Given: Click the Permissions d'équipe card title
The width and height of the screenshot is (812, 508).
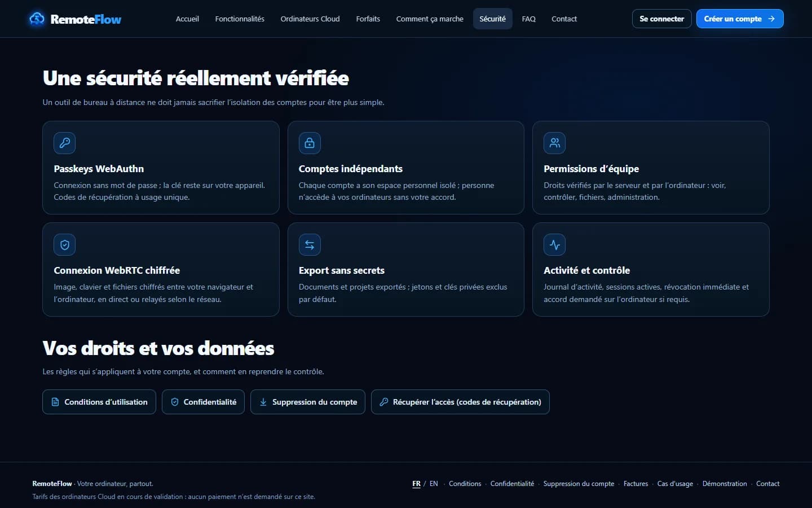Looking at the screenshot, I should click(592, 169).
